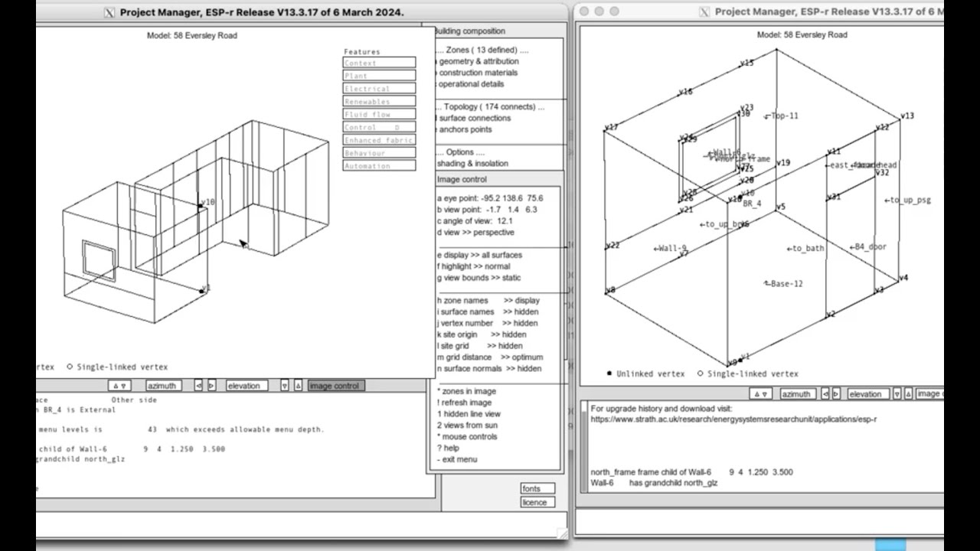Click the fonts button
Screen dimensions: 980x551
(538, 488)
